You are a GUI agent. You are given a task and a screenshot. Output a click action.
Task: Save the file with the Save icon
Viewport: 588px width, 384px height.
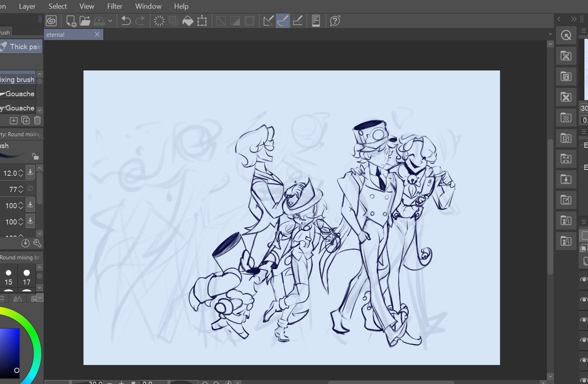(98, 21)
